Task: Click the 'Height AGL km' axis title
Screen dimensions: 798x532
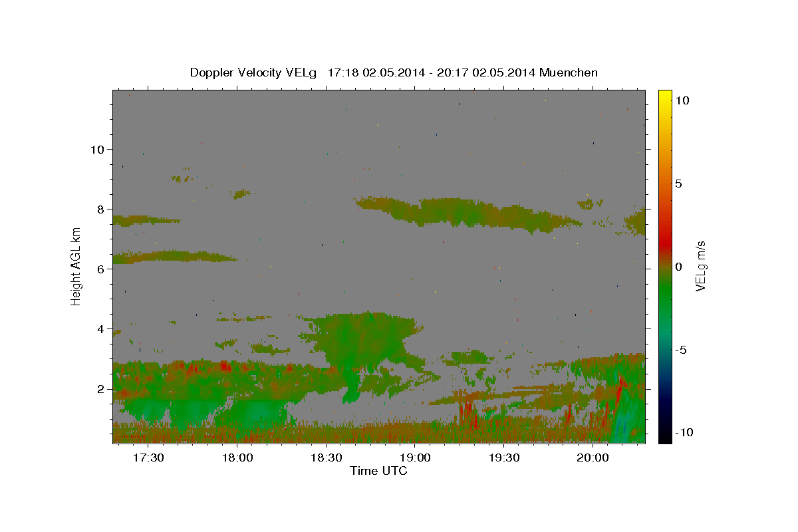Action: tap(76, 266)
